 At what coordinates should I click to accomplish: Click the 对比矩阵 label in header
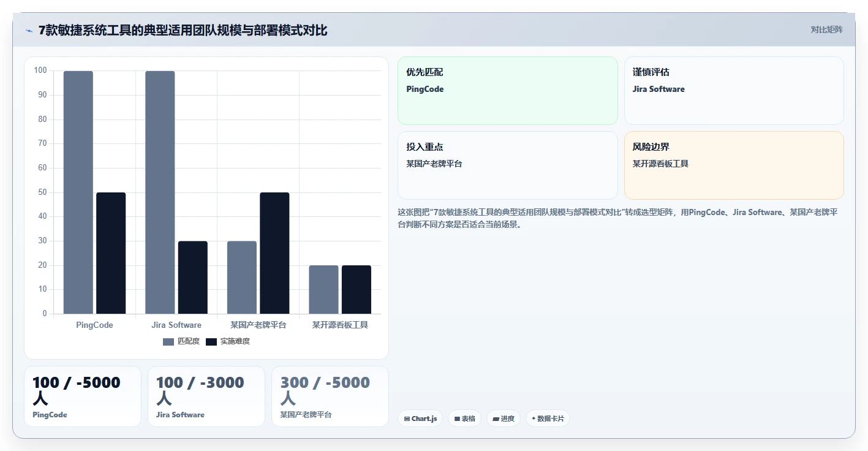pyautogui.click(x=826, y=29)
